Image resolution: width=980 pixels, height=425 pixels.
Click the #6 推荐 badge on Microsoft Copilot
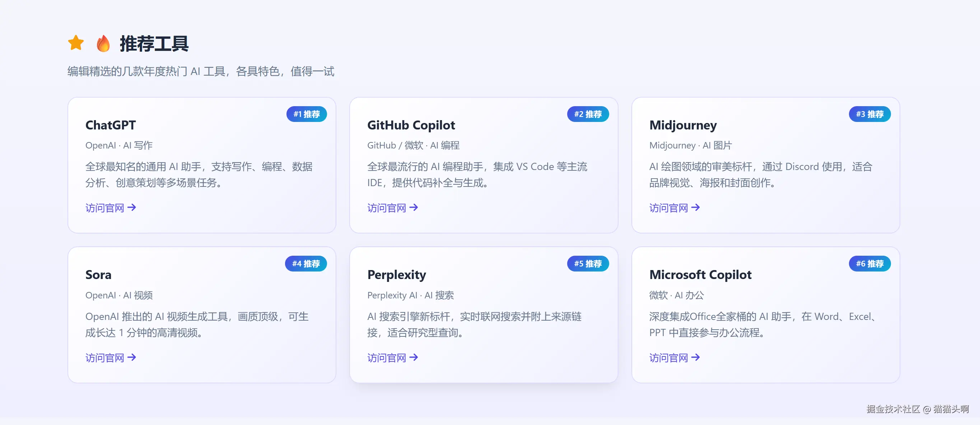[870, 264]
